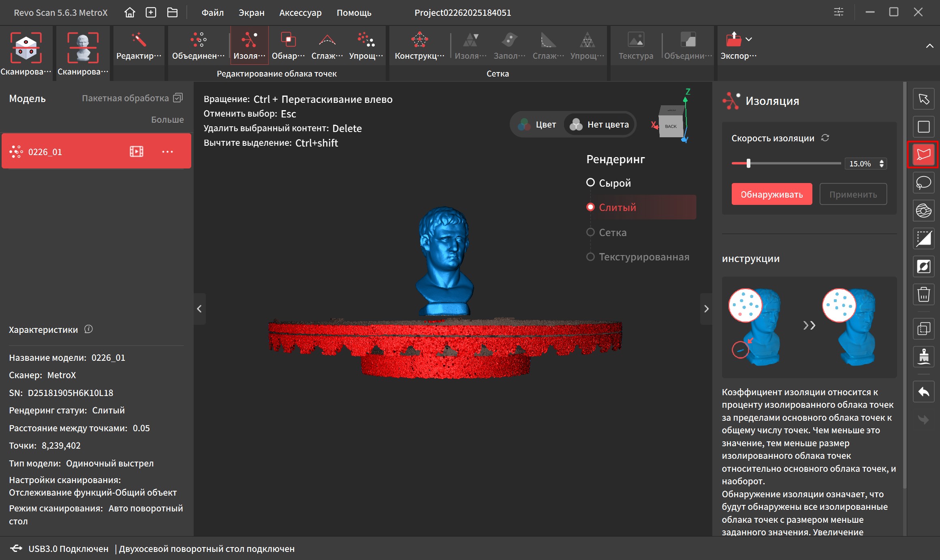The width and height of the screenshot is (940, 560).
Task: Collapse the top ribbon toolbar
Action: 929,46
